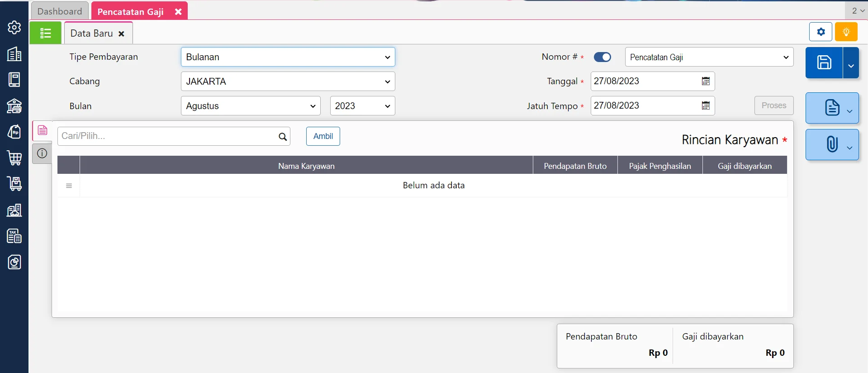Viewport: 868px width, 373px height.
Task: Click the green list view icon
Action: pyautogui.click(x=45, y=33)
